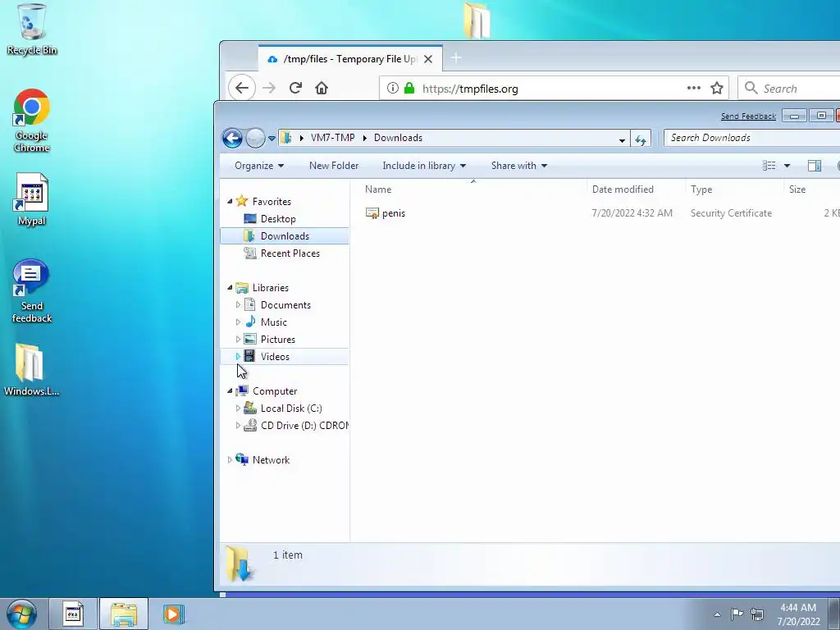
Task: Collapse the Computer group
Action: (x=230, y=391)
